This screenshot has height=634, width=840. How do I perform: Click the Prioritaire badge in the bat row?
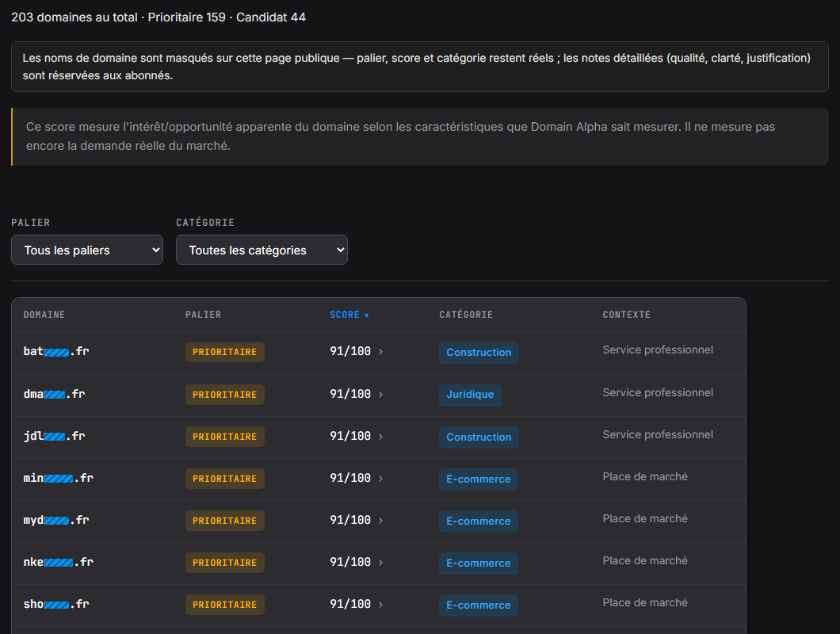pos(225,352)
